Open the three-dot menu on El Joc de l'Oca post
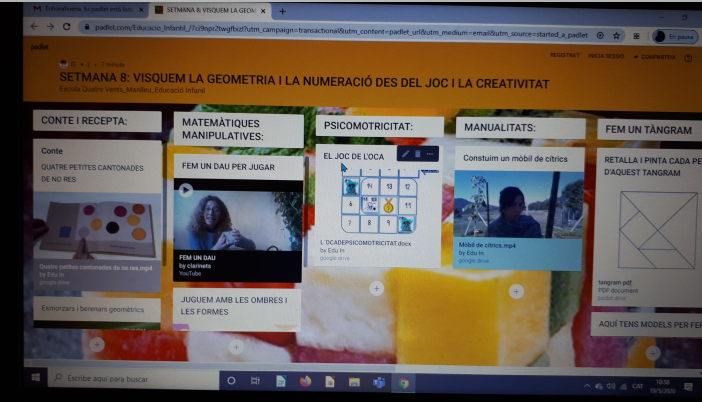This screenshot has width=702, height=402. (x=431, y=154)
